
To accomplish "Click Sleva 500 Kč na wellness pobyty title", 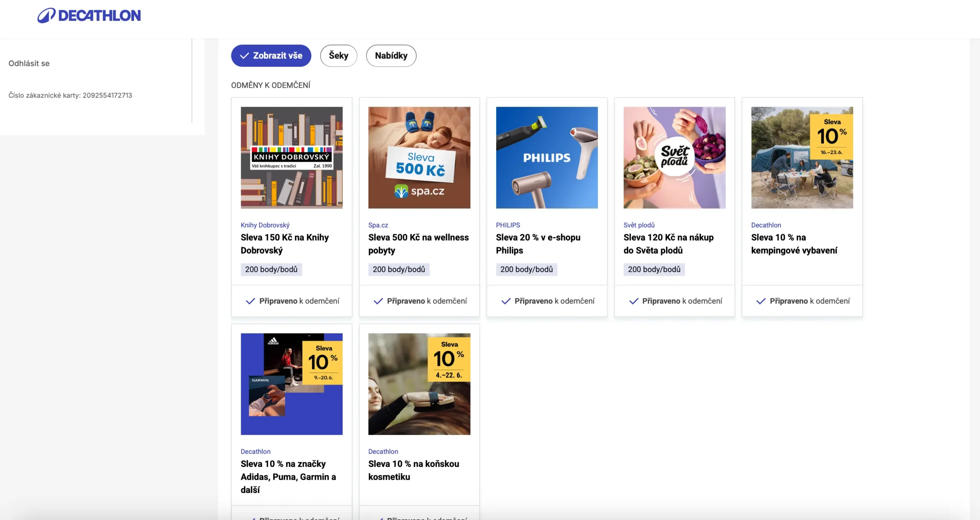I will pos(418,244).
